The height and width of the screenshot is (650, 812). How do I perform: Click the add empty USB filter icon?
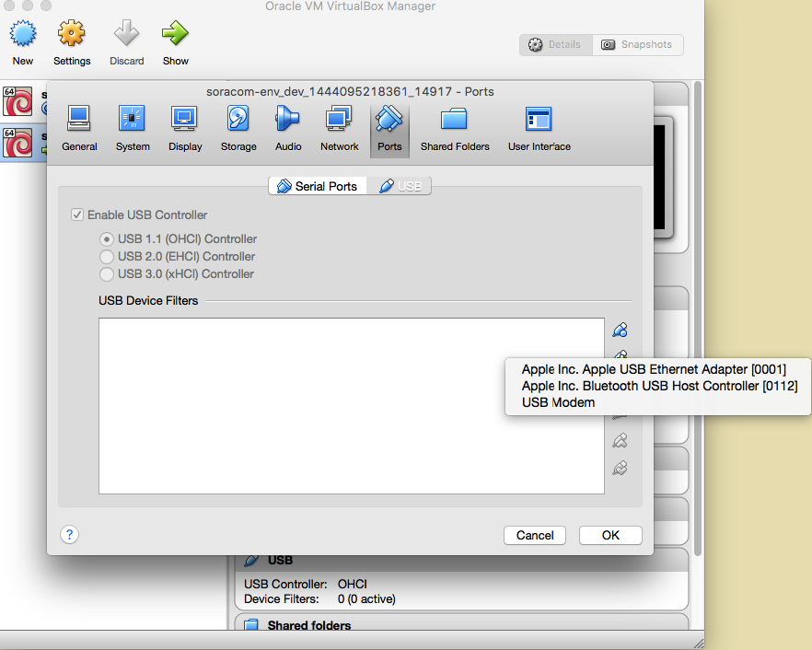tap(620, 329)
